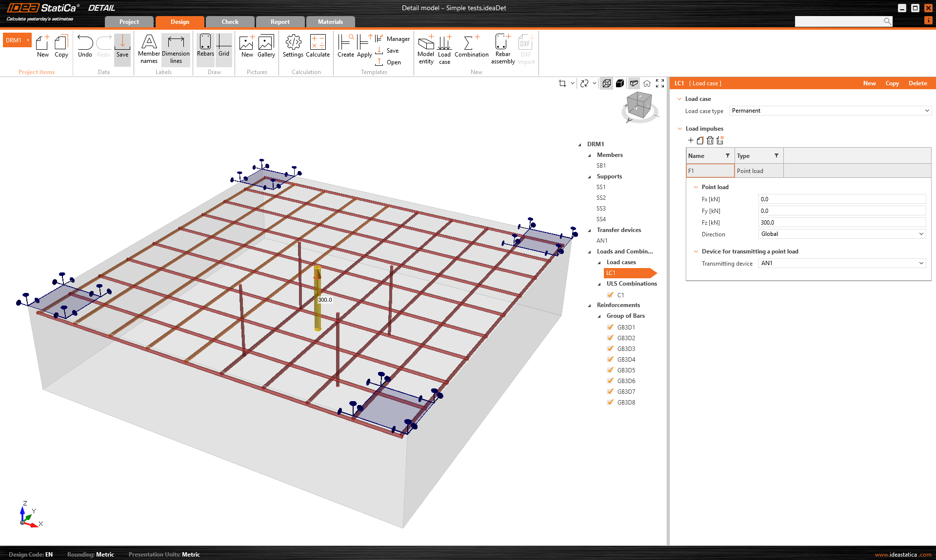Collapse the Point load section
Image resolution: width=936 pixels, height=560 pixels.
coord(696,187)
